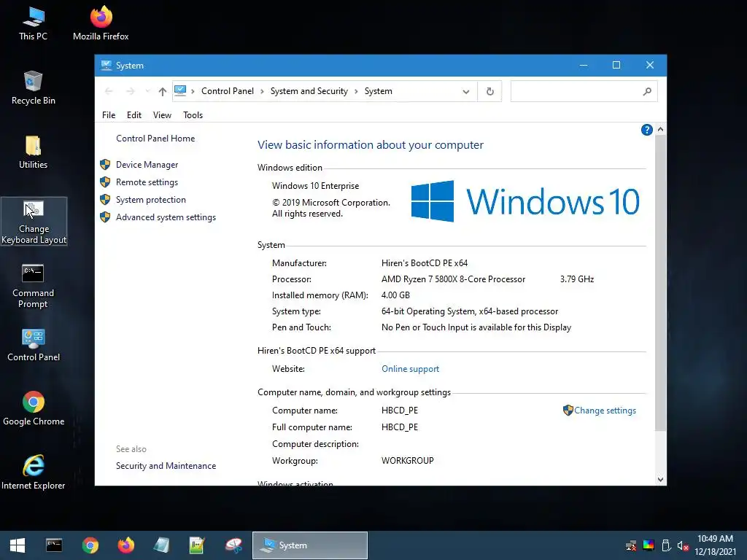Expand chevron after computer icon in breadcrumb

193,91
